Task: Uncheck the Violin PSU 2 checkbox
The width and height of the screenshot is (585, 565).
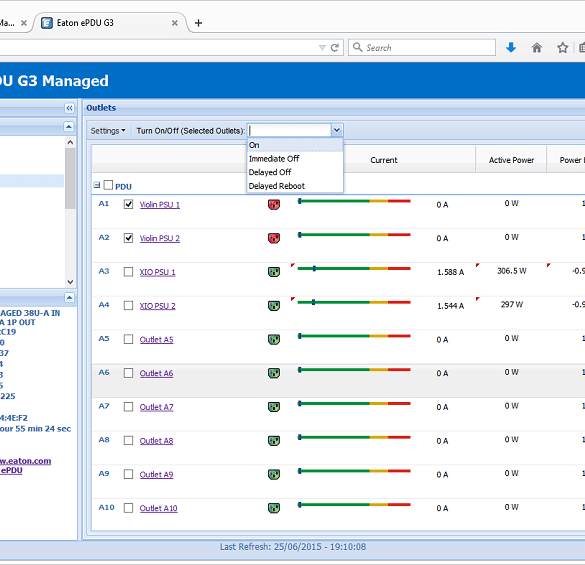Action: point(128,238)
